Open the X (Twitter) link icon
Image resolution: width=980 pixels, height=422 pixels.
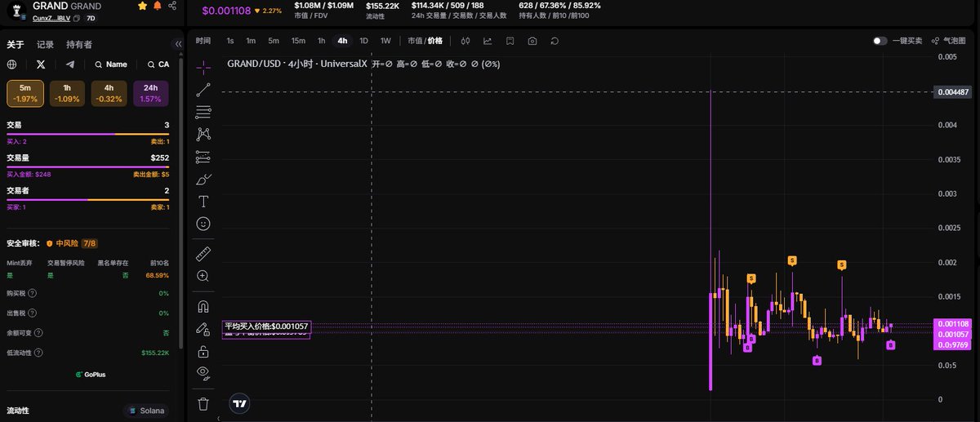point(41,64)
